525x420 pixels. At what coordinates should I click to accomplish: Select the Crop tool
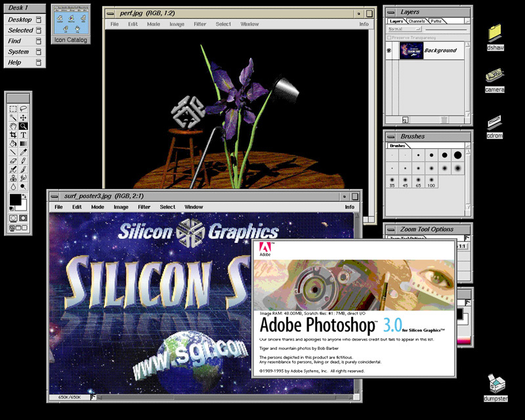13,135
